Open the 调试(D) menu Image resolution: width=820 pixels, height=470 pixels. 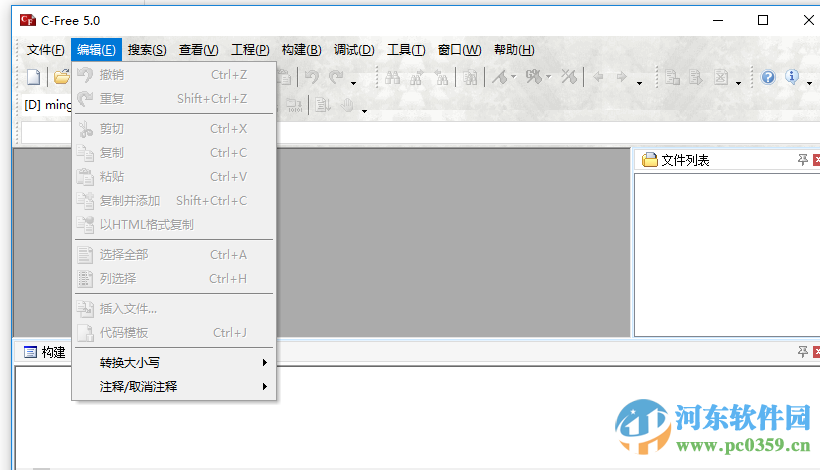click(x=354, y=50)
